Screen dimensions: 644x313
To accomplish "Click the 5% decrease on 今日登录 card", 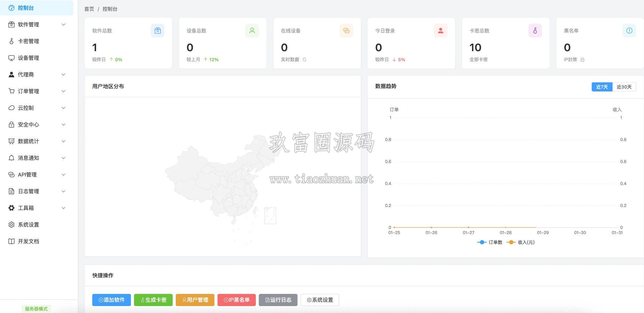I will (401, 59).
